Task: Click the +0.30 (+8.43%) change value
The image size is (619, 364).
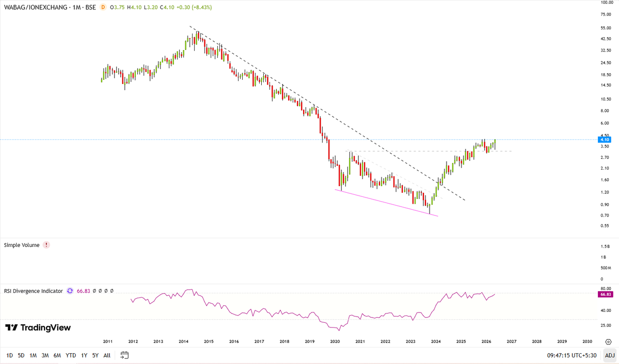Action: click(x=194, y=7)
